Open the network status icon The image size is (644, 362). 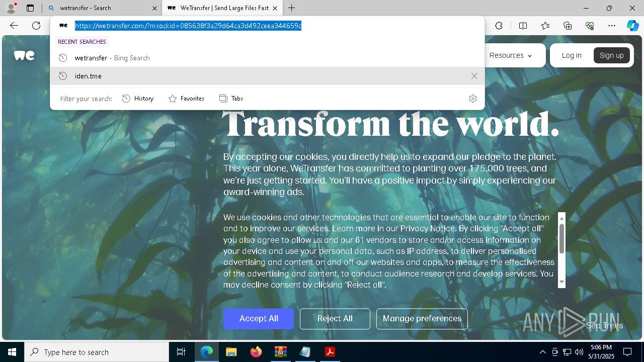click(x=567, y=352)
